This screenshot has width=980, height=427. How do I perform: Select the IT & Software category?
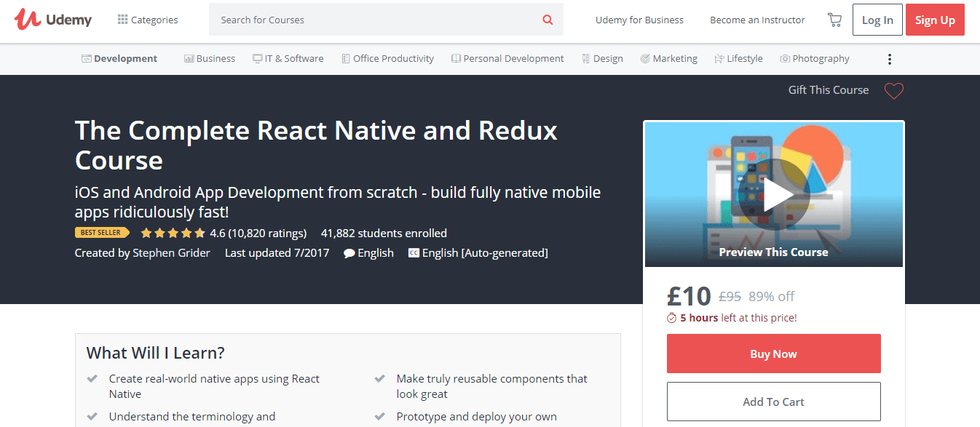point(288,59)
